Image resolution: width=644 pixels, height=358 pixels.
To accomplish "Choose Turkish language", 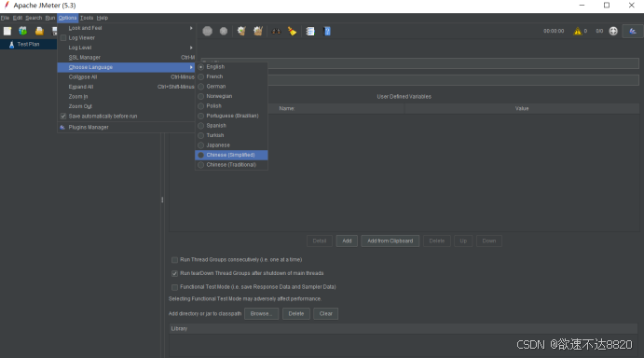I will tap(231, 135).
